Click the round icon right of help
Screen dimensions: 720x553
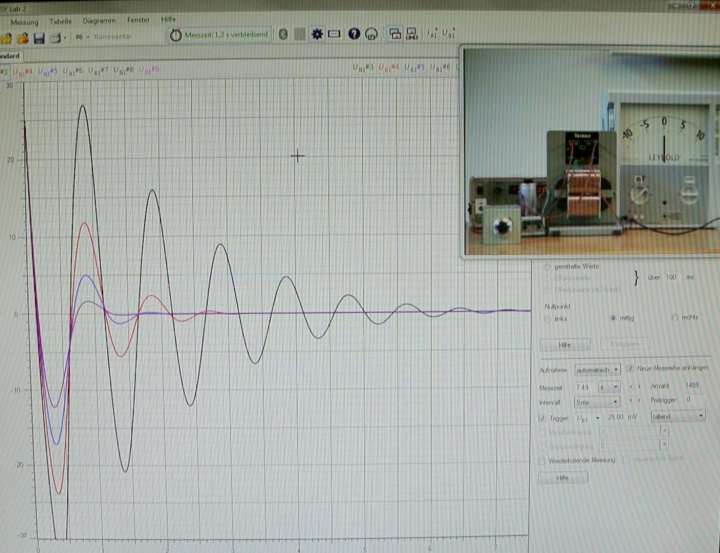(371, 34)
